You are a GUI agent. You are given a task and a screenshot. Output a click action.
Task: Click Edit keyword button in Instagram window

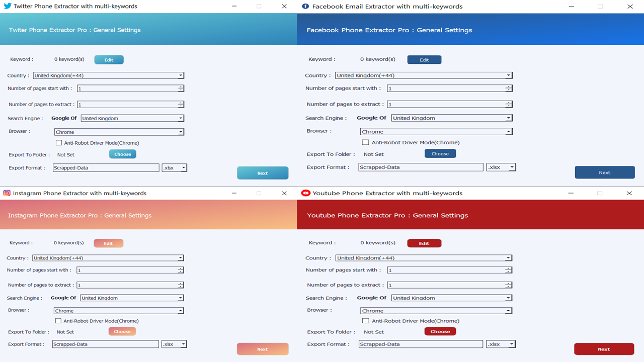click(108, 243)
